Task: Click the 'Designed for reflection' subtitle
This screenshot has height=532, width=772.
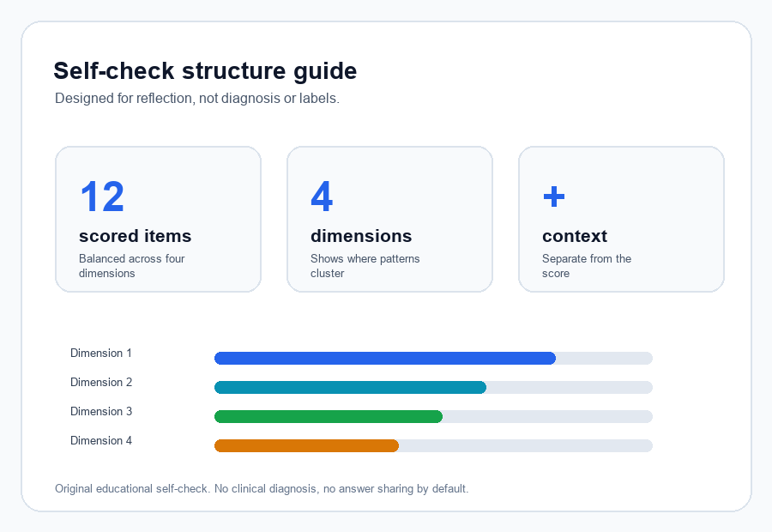Action: tap(197, 99)
